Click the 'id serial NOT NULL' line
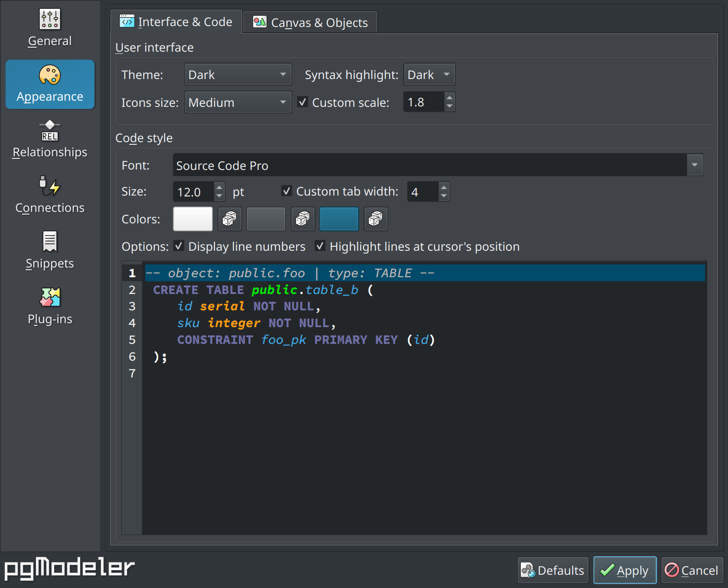Screen dimensions: 728x588 pyautogui.click(x=249, y=306)
